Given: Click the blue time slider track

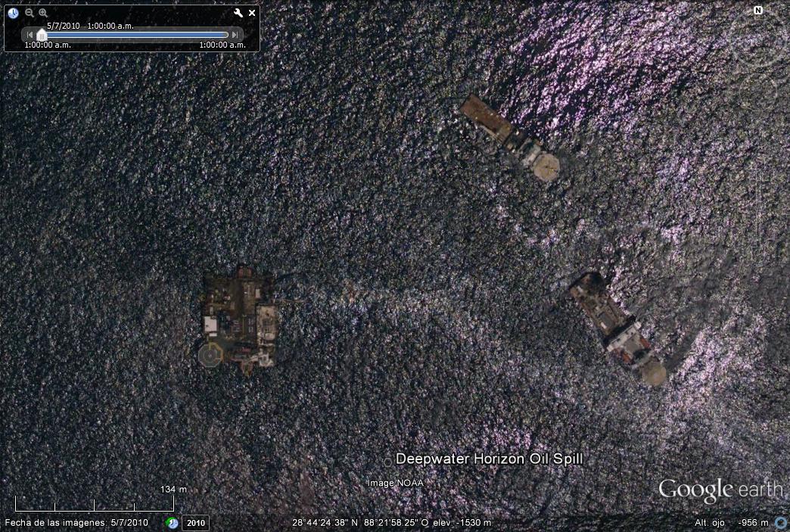Looking at the screenshot, I should tap(136, 35).
